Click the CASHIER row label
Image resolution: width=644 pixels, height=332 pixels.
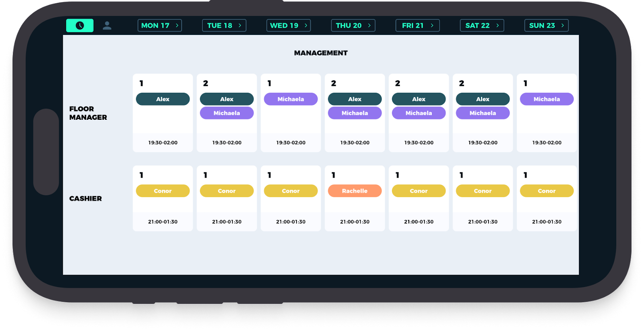tap(85, 199)
